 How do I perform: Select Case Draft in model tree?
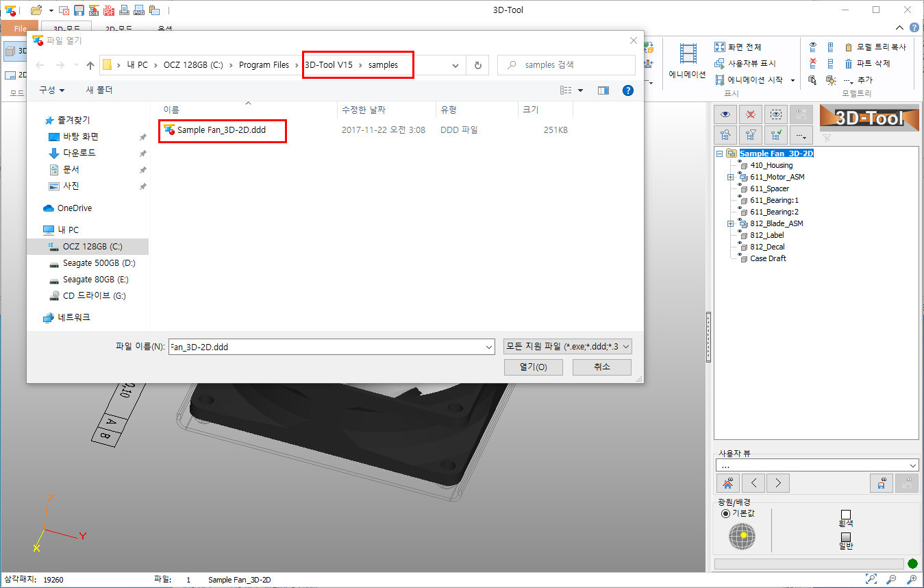click(768, 258)
